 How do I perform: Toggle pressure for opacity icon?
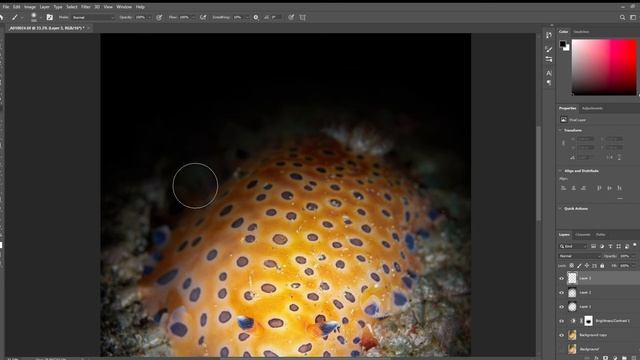click(159, 17)
